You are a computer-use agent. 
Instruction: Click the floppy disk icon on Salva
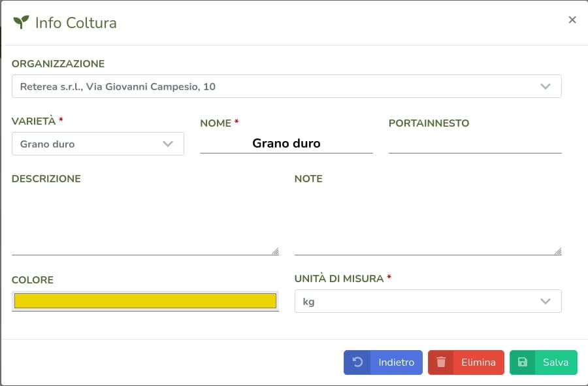(x=523, y=362)
